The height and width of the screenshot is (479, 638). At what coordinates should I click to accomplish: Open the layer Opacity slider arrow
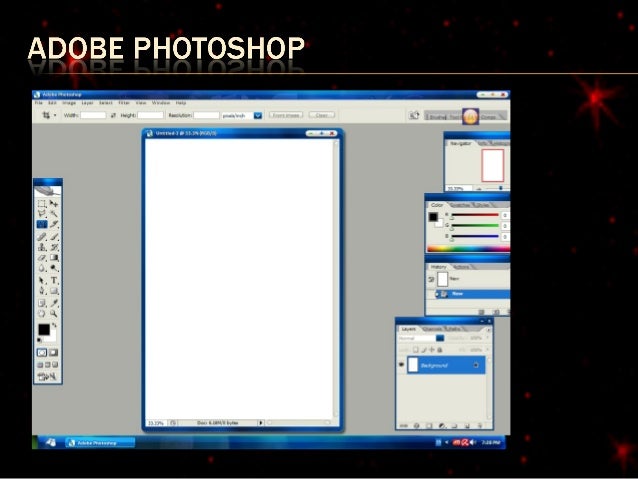point(487,338)
